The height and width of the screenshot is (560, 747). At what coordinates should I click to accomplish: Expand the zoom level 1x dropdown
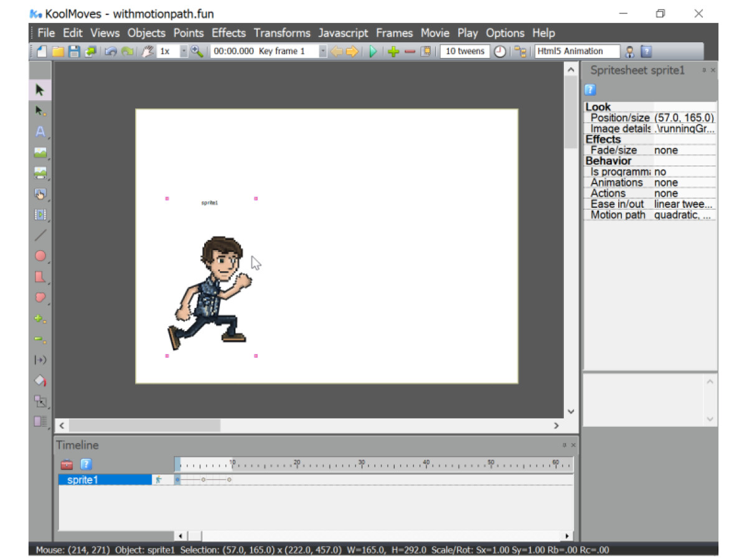click(x=184, y=52)
